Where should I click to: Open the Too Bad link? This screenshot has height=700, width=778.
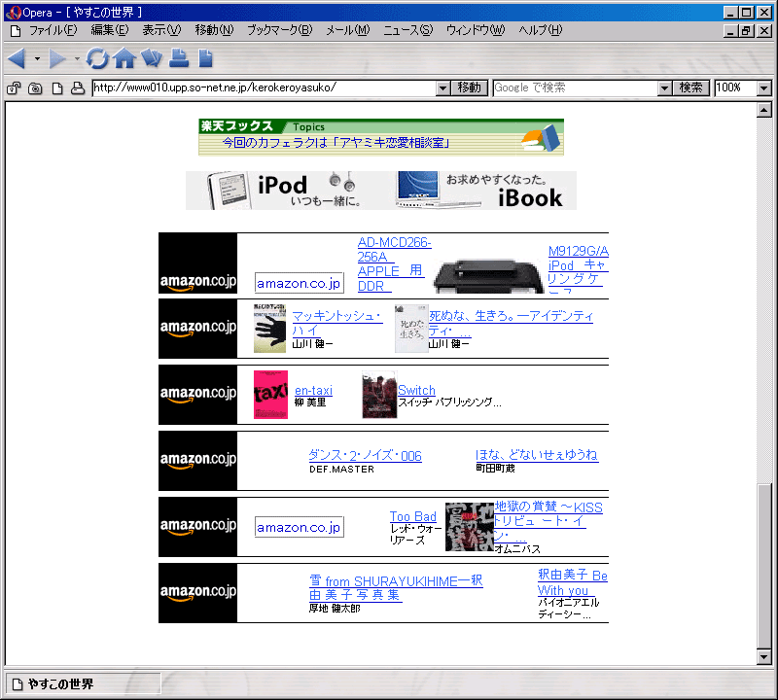click(412, 516)
